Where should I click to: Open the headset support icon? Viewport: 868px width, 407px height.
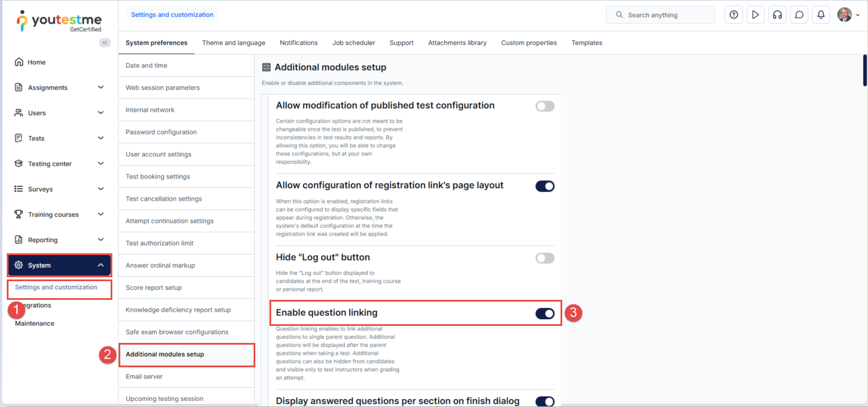point(777,15)
